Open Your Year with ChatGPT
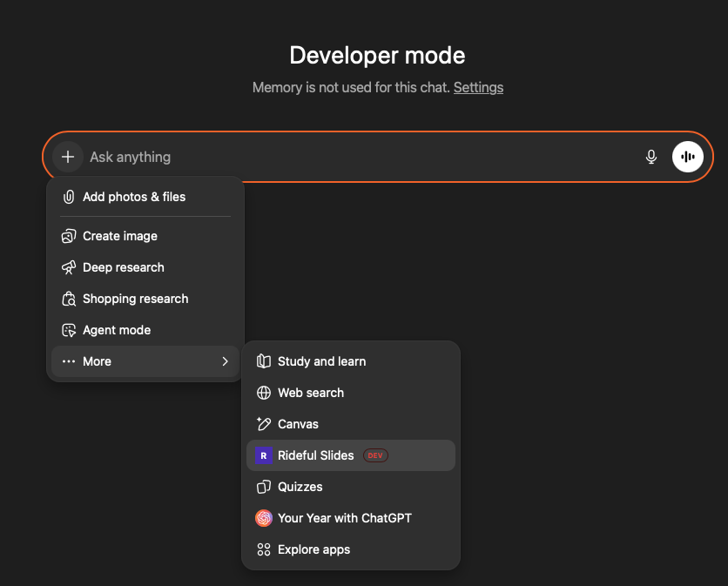728x586 pixels. tap(343, 518)
